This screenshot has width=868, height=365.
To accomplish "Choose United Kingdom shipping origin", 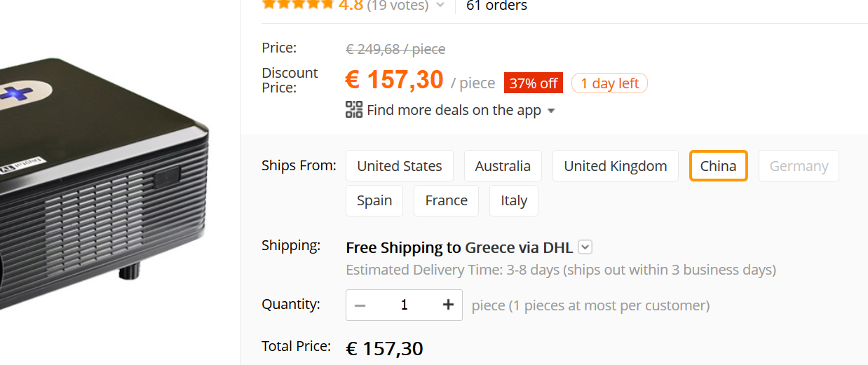I will (x=615, y=166).
